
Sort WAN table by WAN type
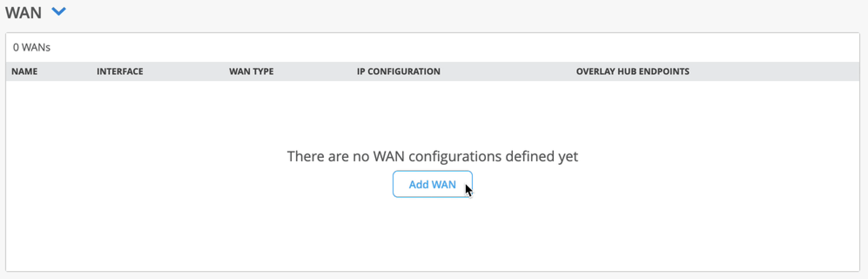[251, 71]
